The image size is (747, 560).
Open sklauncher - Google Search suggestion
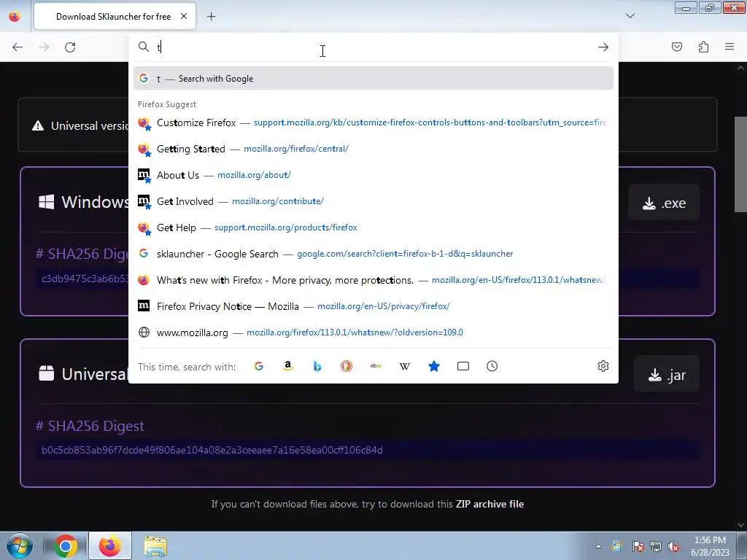tap(373, 254)
